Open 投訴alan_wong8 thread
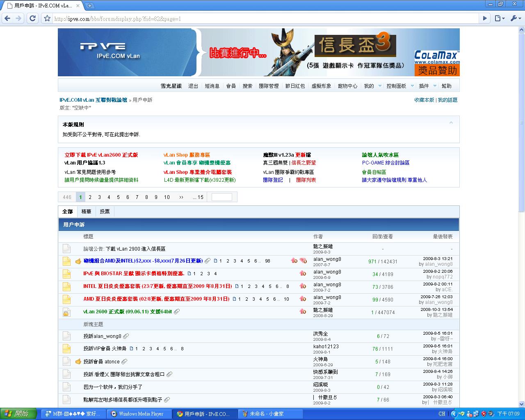The height and width of the screenshot is (420, 525). [x=103, y=336]
